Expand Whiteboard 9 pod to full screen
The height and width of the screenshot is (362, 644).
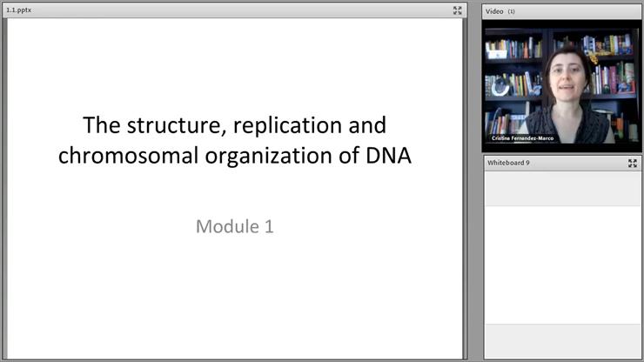click(633, 163)
